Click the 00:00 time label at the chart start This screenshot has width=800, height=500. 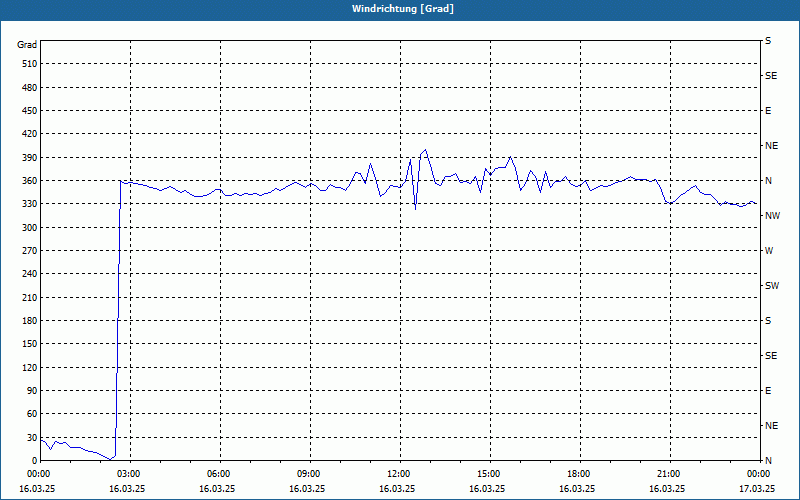[38, 474]
